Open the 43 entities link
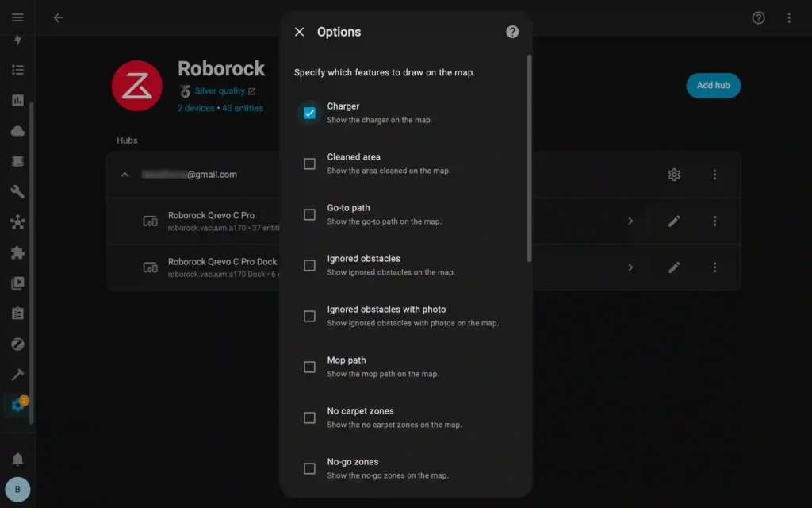This screenshot has width=812, height=508. click(x=243, y=107)
